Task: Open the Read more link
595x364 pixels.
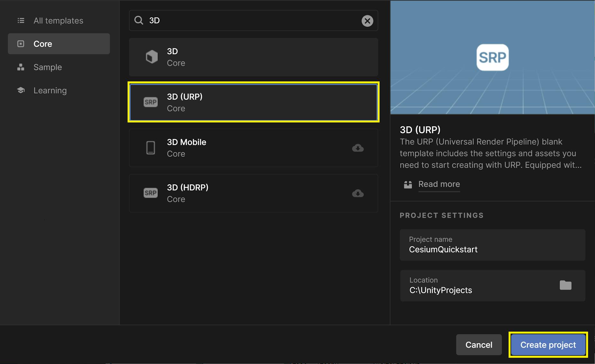Action: click(x=439, y=184)
